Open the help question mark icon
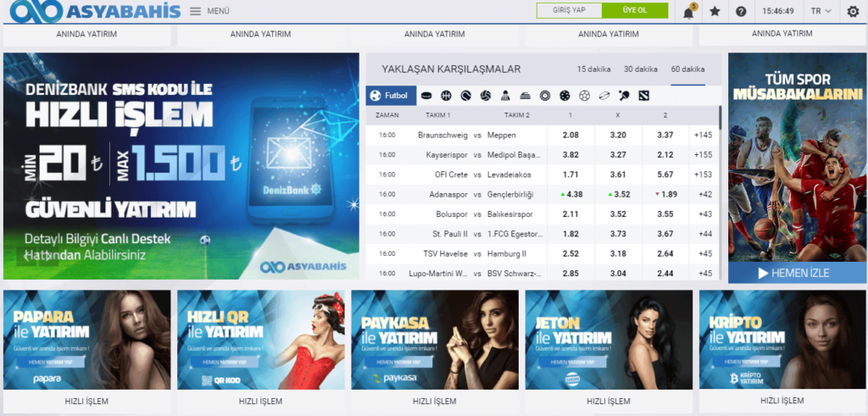The image size is (868, 416). (741, 11)
